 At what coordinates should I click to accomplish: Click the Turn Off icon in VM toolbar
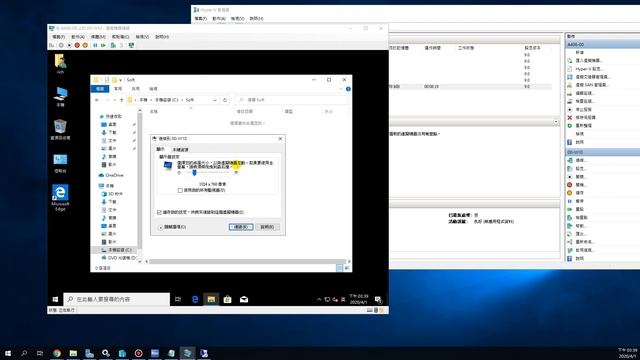click(69, 45)
